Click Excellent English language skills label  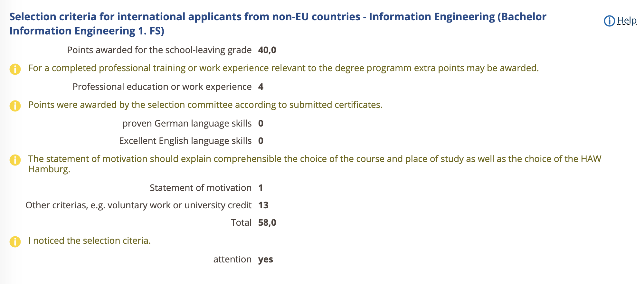click(185, 141)
